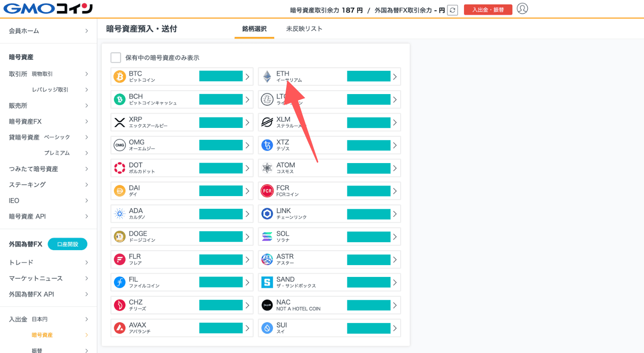Select the XRP logo icon

tap(120, 122)
